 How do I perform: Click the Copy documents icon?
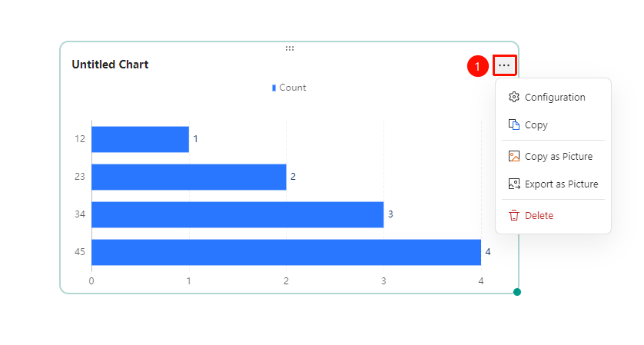tap(514, 124)
